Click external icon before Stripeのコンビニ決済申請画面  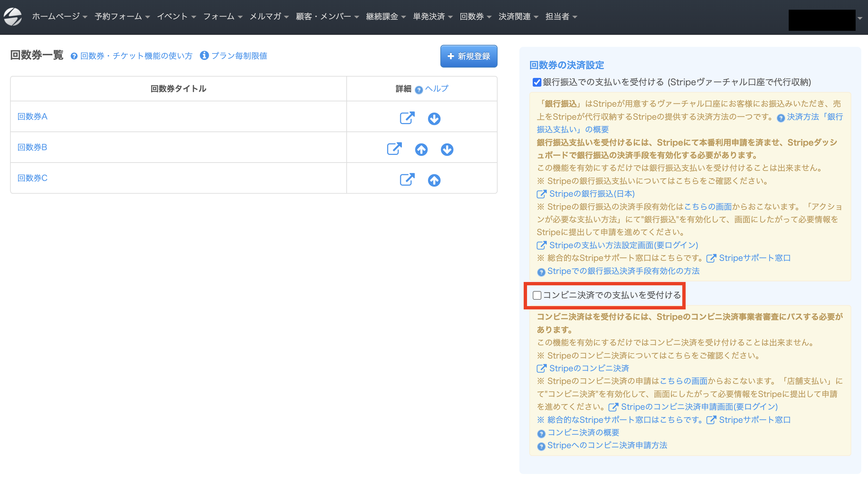click(x=613, y=407)
